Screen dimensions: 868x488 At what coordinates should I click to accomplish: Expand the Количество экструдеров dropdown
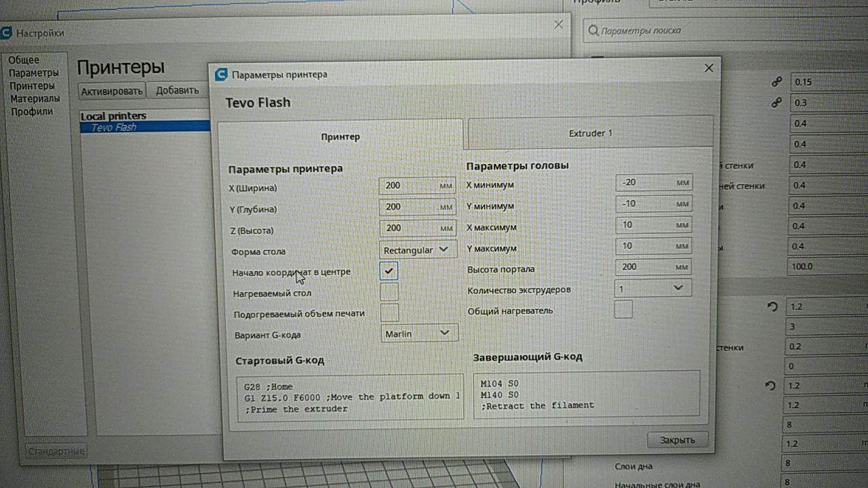653,288
